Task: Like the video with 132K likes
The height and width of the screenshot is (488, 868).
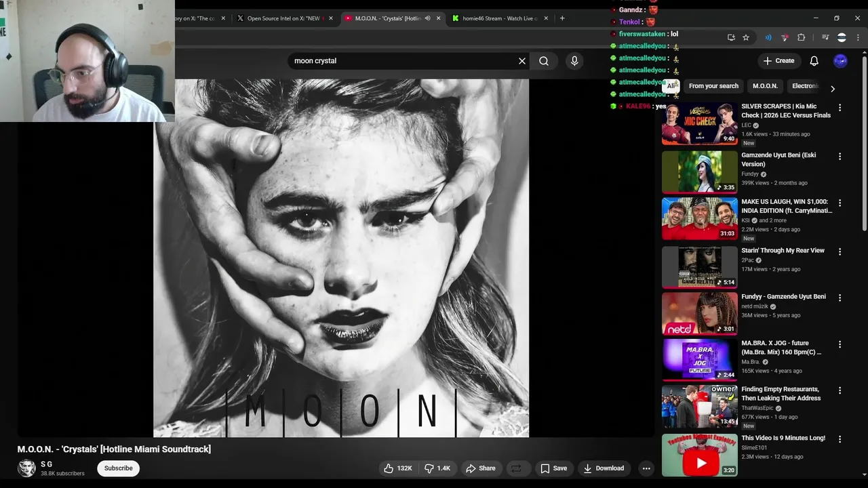Action: [x=398, y=468]
